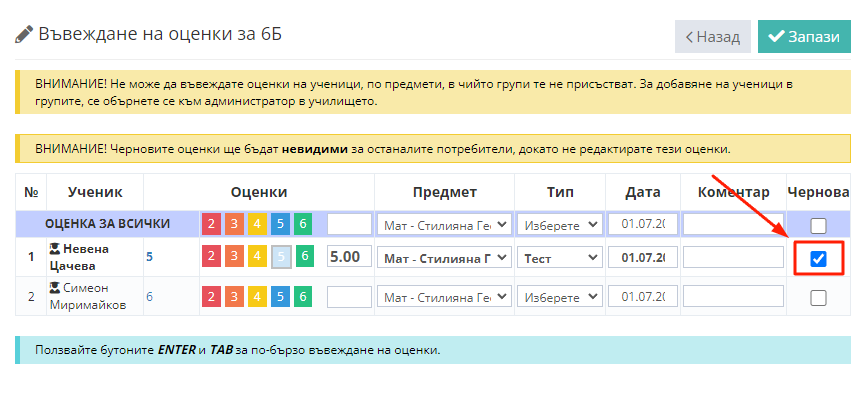Open subject dropdown for Симеон Миримайков
864x399 pixels.
click(445, 297)
